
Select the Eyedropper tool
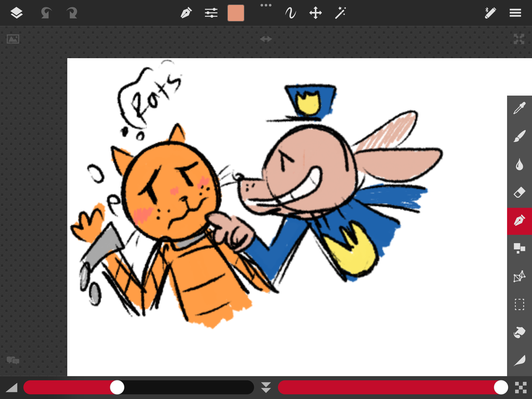click(x=519, y=109)
